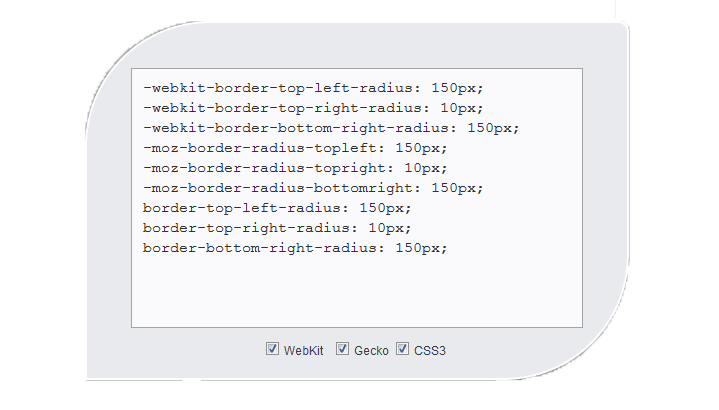Click the -moz-border-radius-topright property name
Screen dimensions: 719x410
point(268,168)
